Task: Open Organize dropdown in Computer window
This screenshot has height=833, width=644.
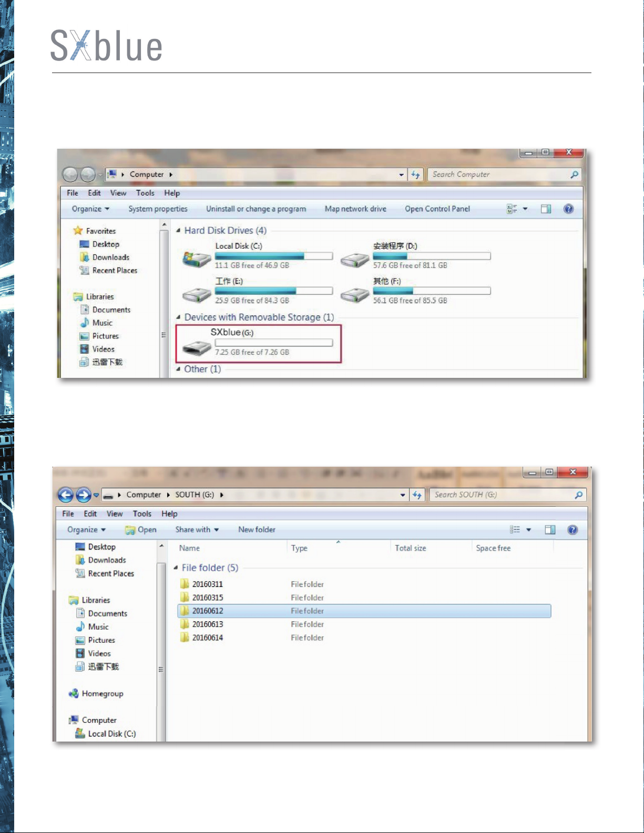Action: [90, 209]
